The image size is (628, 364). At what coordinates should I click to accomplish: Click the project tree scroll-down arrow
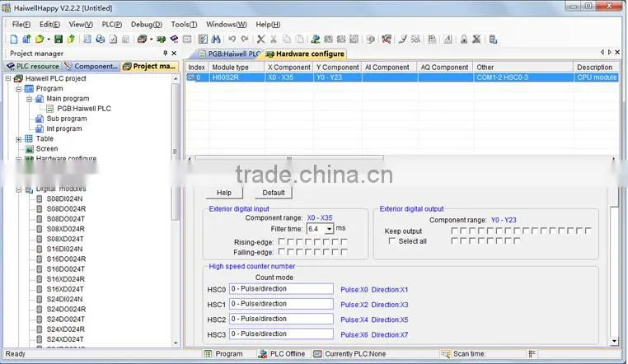176,343
